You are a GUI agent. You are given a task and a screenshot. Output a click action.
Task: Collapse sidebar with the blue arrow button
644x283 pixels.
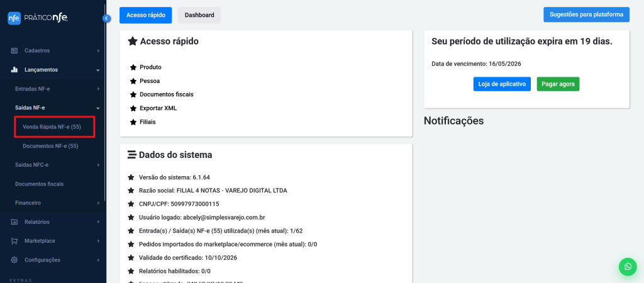(106, 18)
